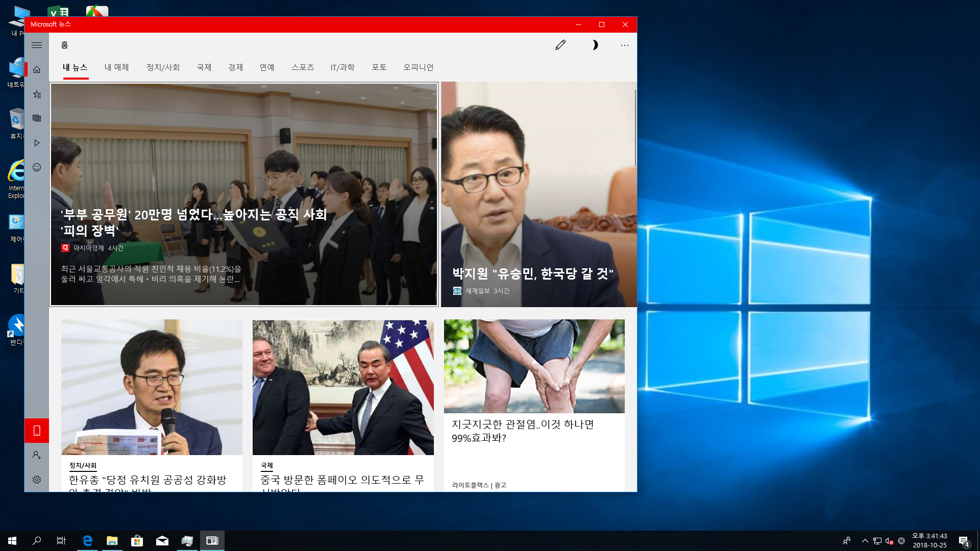980x551 pixels.
Task: Click headline 중국 방문한 폼페이오
Action: click(x=342, y=485)
